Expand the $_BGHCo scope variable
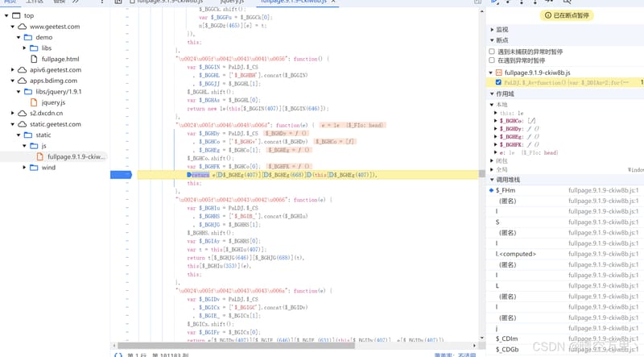The height and width of the screenshot is (357, 644). (x=496, y=121)
